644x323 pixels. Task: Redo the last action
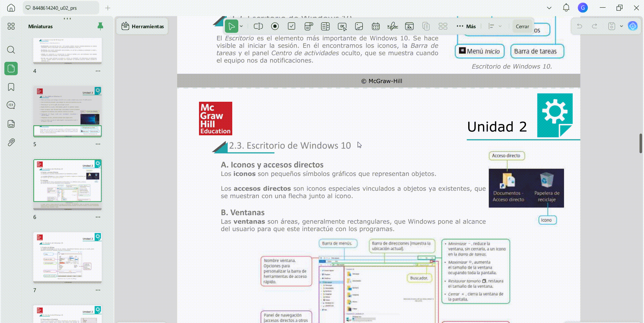click(595, 26)
